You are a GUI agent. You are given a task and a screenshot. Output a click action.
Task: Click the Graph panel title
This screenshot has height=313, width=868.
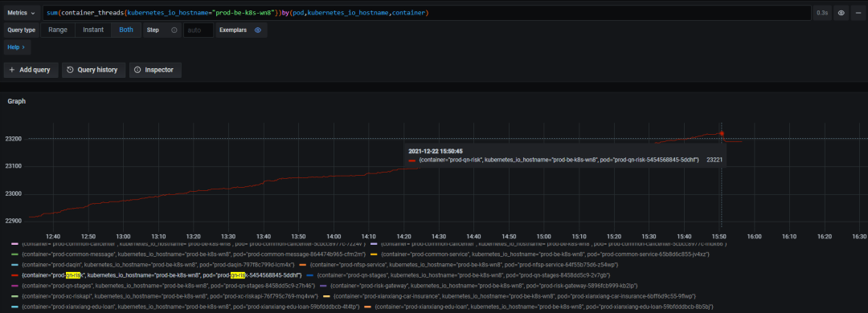[x=16, y=101]
